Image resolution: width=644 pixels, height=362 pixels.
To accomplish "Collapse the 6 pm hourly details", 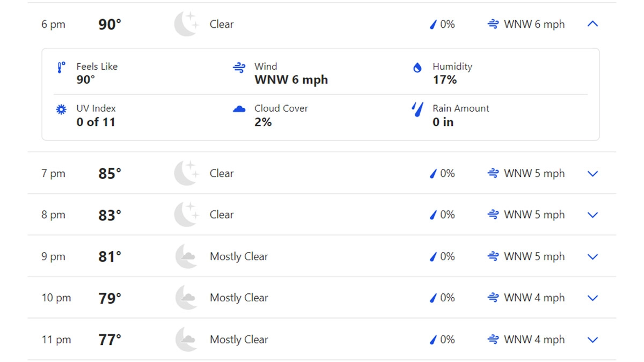I will pos(592,24).
